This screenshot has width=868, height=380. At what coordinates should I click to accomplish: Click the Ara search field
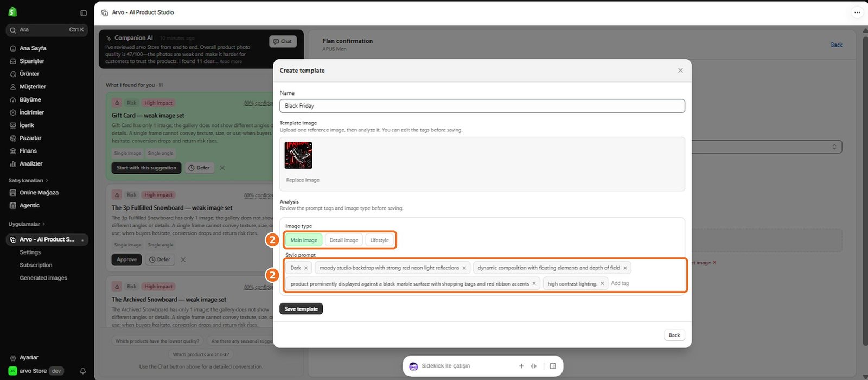click(47, 30)
